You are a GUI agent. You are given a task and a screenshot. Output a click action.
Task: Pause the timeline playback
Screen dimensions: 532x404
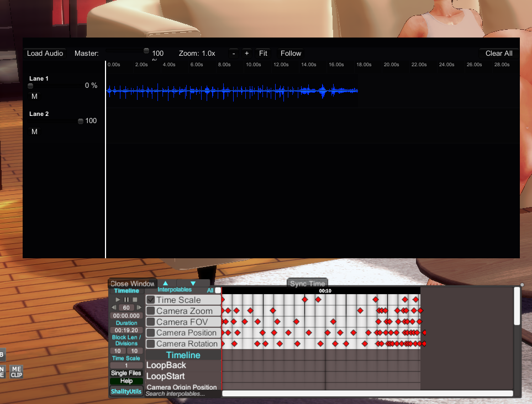127,299
